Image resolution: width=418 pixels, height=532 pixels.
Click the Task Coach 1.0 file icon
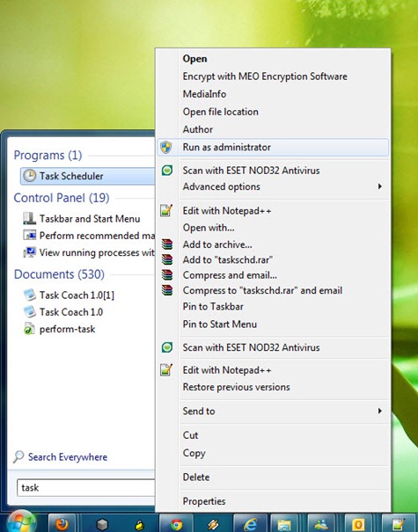click(30, 311)
